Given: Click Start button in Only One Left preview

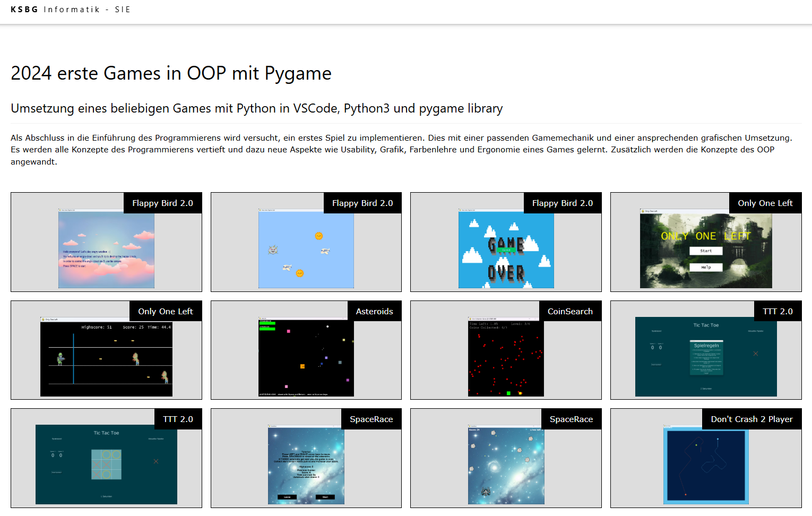Looking at the screenshot, I should (706, 251).
